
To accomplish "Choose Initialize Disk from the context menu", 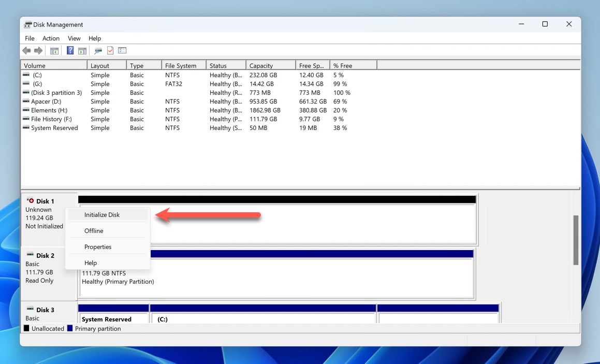I will coord(102,215).
